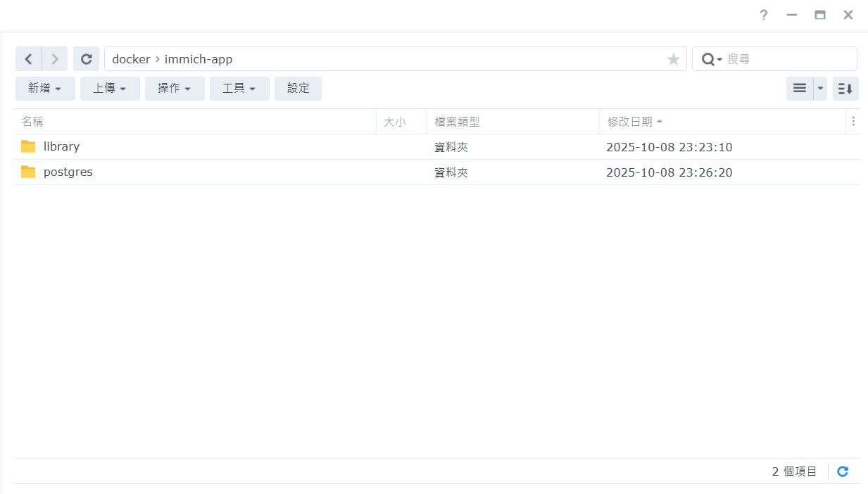
Task: Go back to the previous folder
Action: 28,59
